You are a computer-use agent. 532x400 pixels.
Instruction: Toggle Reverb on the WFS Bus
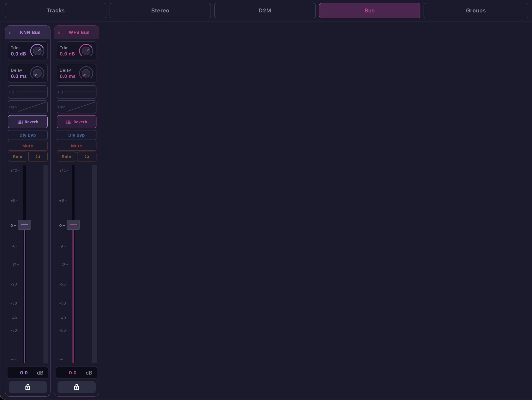point(76,122)
